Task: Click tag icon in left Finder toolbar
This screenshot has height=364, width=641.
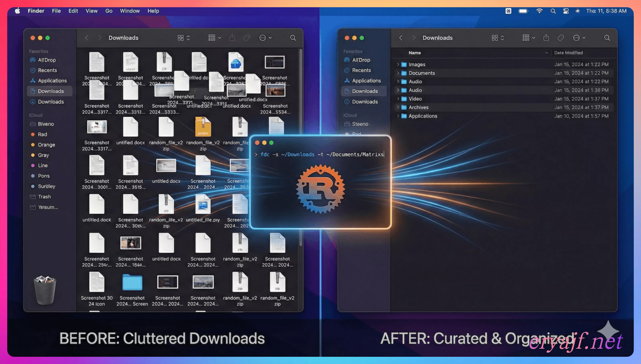Action: coord(246,38)
